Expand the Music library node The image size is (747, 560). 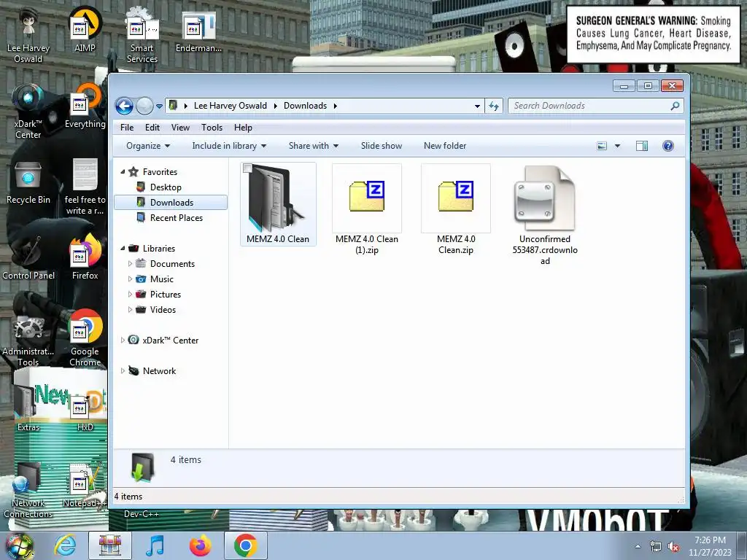point(130,279)
